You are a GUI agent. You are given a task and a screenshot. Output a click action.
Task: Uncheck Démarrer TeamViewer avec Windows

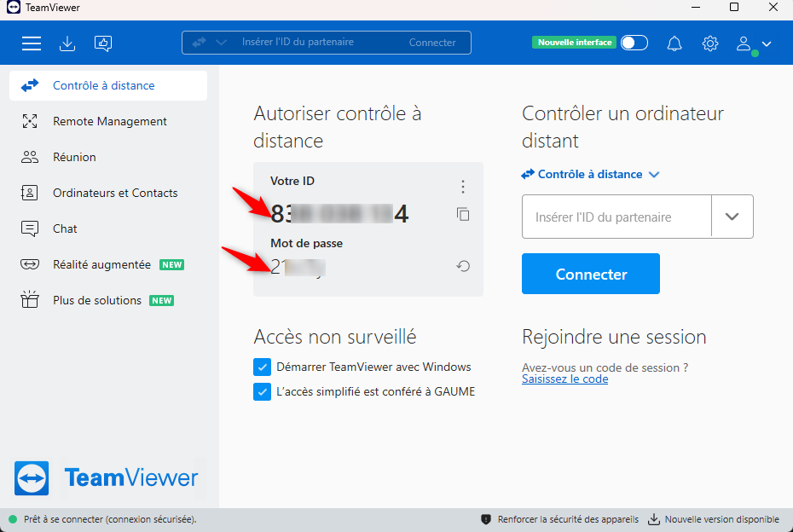[x=263, y=367]
